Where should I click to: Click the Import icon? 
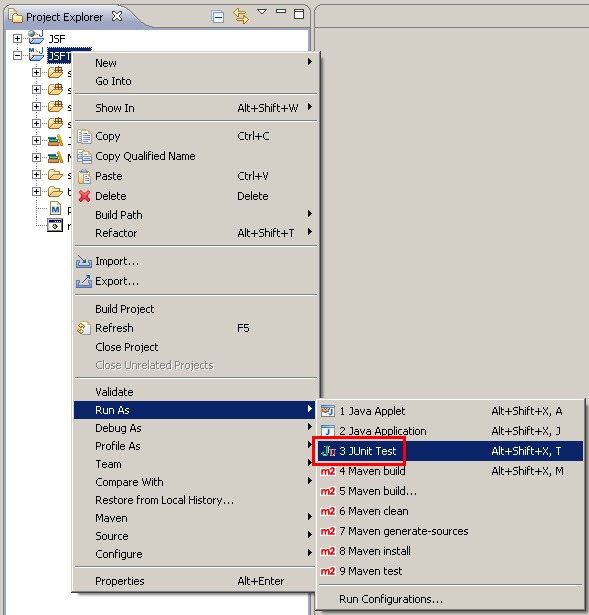coord(84,261)
